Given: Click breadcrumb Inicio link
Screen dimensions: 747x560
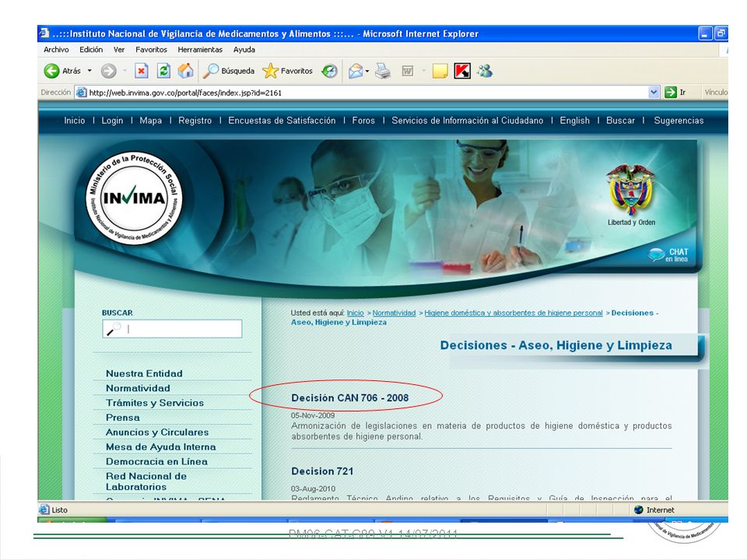Looking at the screenshot, I should [x=355, y=313].
